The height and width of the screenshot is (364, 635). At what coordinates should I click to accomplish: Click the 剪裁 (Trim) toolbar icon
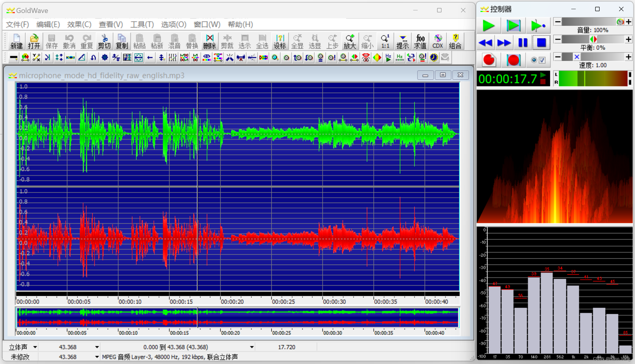coord(227,41)
